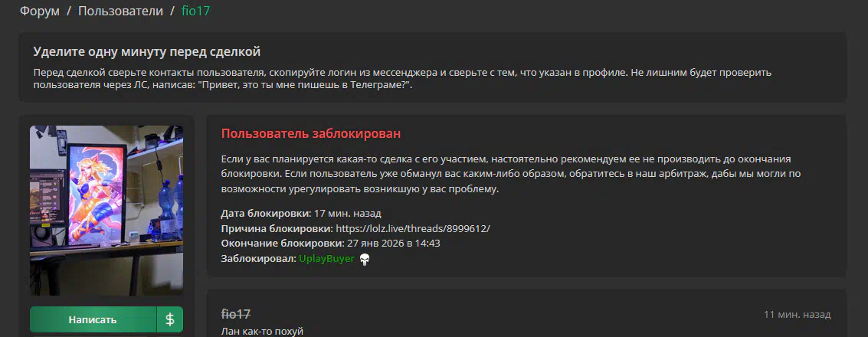The image size is (868, 337).
Task: Open the crossed-out fio17 post author name
Action: [x=236, y=314]
